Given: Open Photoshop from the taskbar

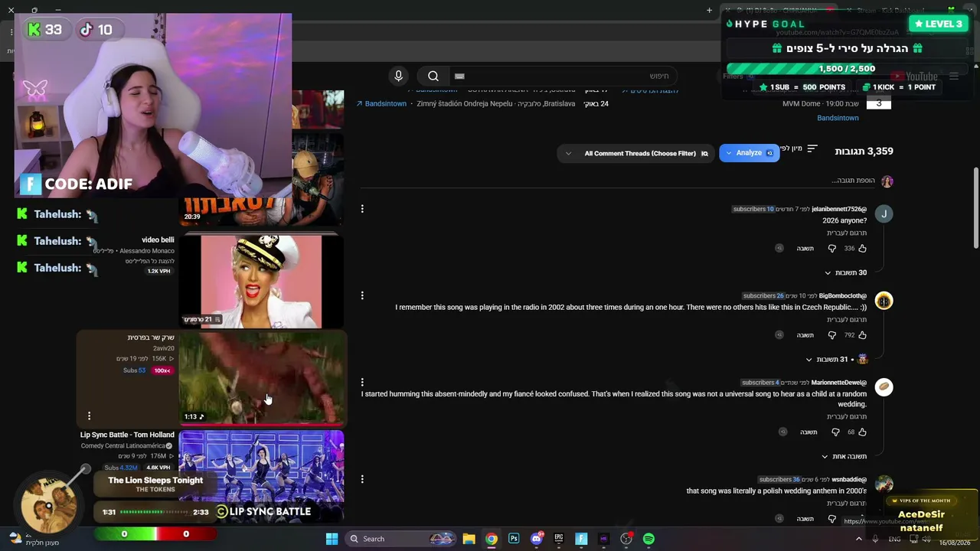Looking at the screenshot, I should 514,539.
